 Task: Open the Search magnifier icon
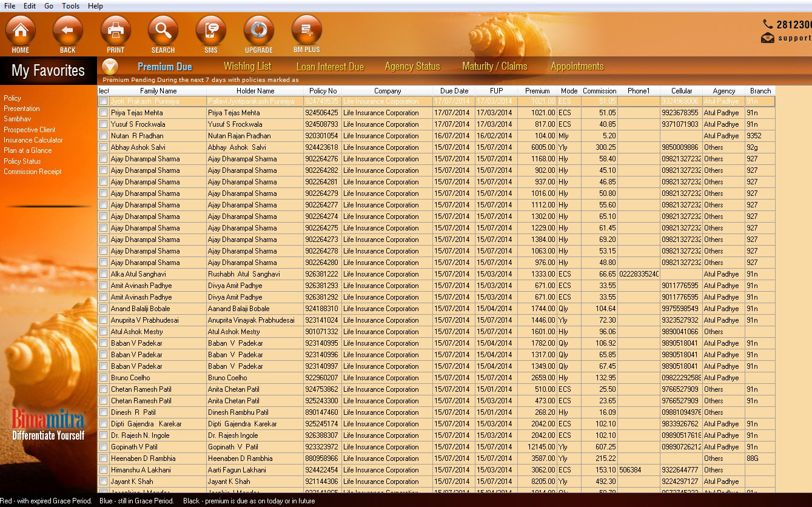click(x=163, y=30)
